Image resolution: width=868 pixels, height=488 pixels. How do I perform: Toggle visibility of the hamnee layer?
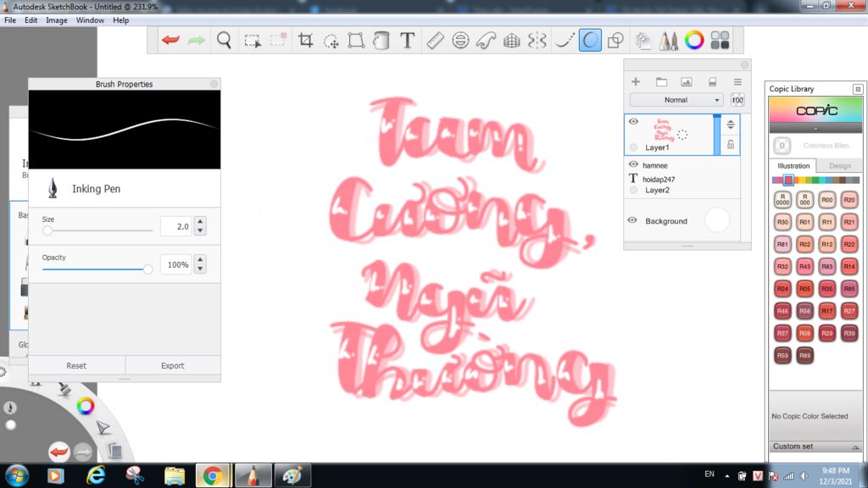pos(633,164)
